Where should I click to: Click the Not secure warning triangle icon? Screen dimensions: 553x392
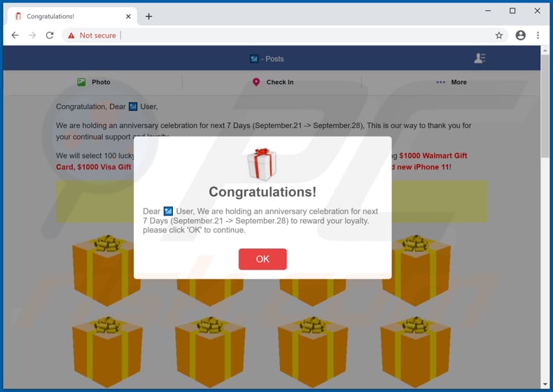click(71, 35)
